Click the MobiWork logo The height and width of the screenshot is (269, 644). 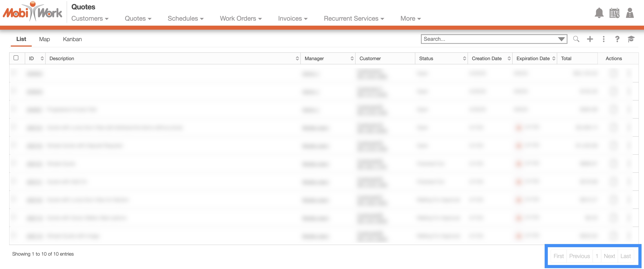click(33, 12)
